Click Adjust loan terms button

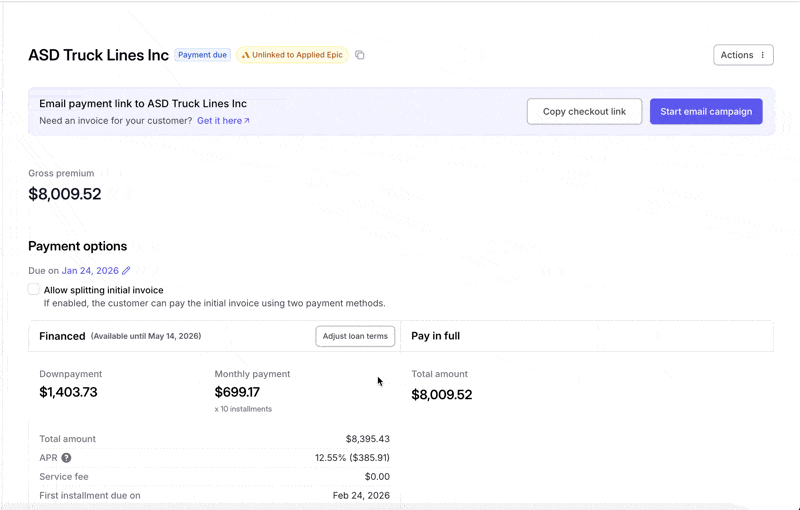point(355,336)
